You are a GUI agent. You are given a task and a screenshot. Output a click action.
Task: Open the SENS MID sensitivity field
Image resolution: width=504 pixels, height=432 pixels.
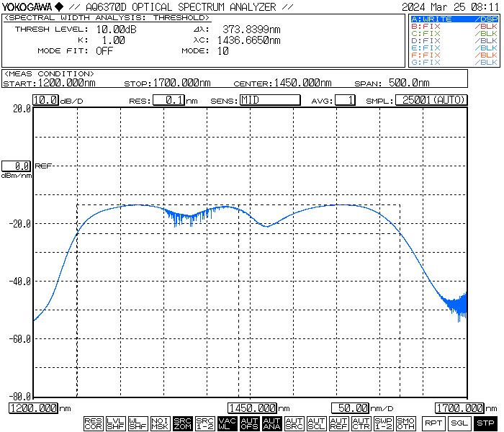[269, 100]
